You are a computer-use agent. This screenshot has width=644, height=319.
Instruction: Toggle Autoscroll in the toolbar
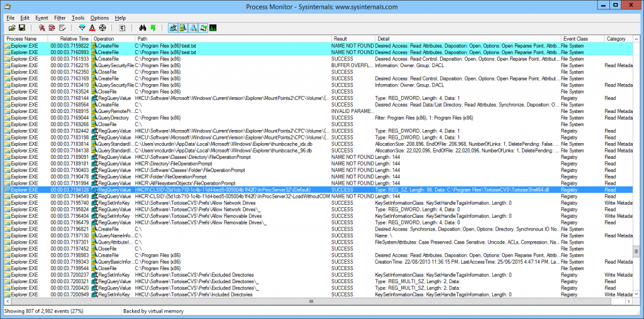point(52,28)
